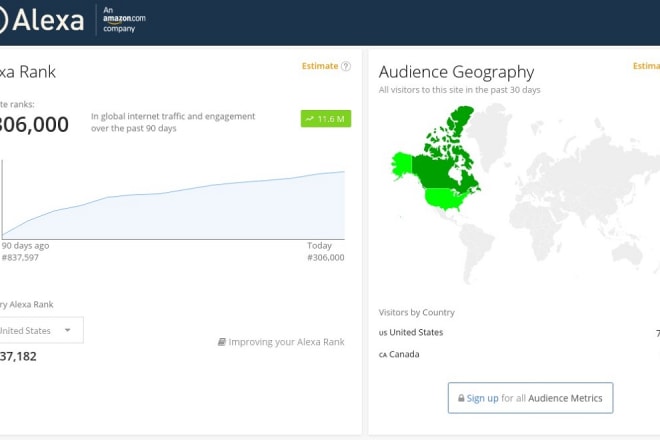Click All visitors in past 30 days subtitle

(459, 90)
